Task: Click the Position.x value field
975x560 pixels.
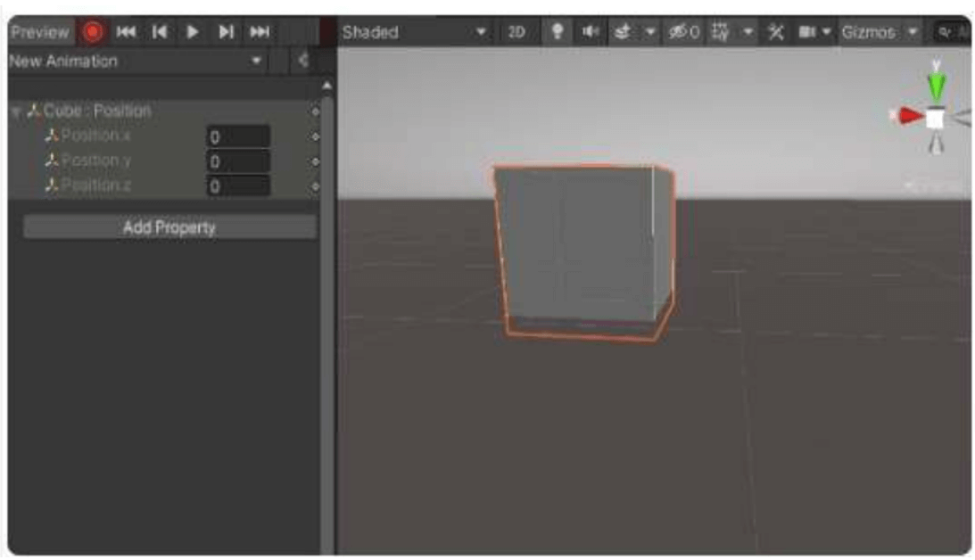Action: [x=238, y=137]
